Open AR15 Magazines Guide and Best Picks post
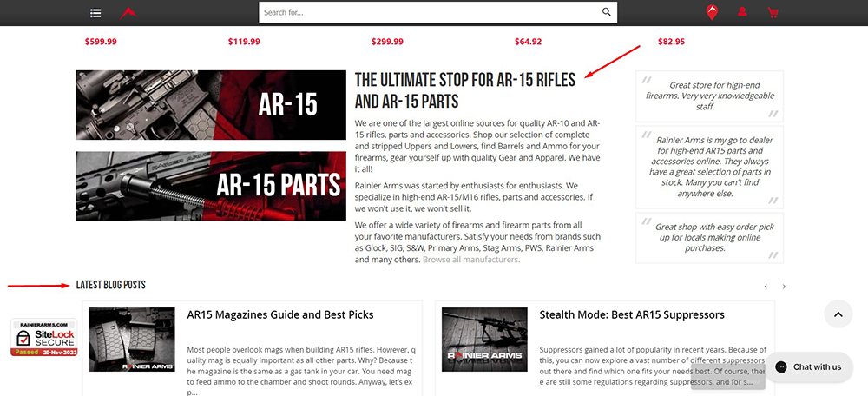868x396 pixels. click(279, 314)
